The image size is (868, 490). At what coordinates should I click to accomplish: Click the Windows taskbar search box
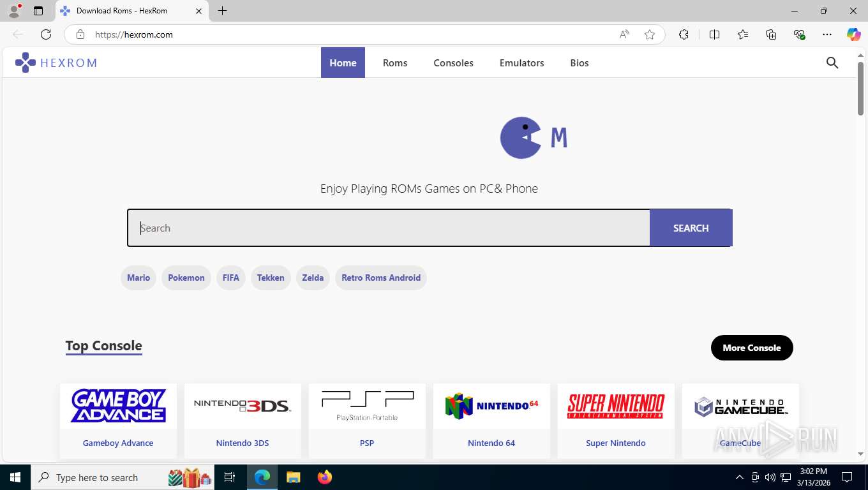pyautogui.click(x=123, y=477)
